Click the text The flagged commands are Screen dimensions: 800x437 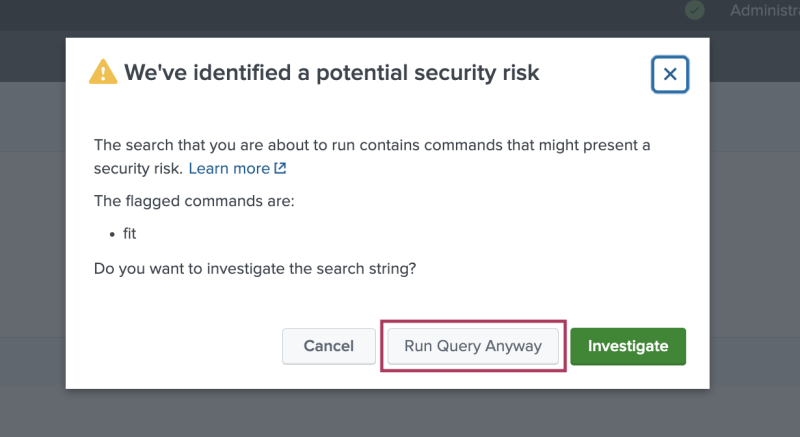coord(194,201)
